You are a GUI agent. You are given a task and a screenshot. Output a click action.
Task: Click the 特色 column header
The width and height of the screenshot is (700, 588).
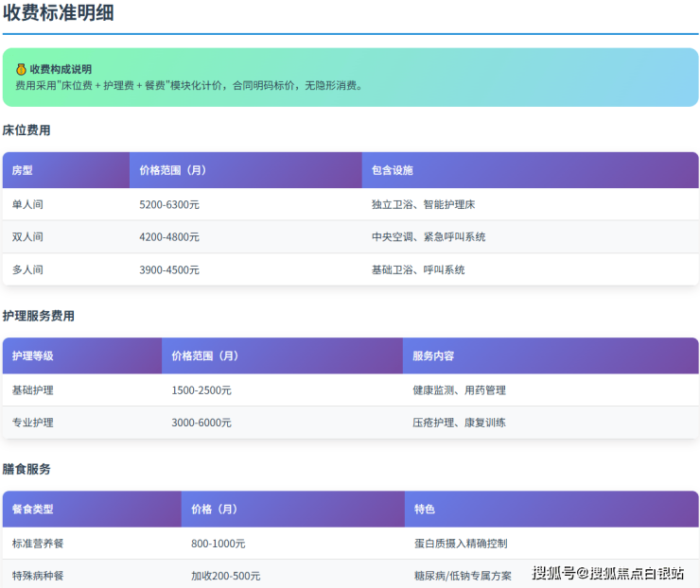click(x=425, y=510)
